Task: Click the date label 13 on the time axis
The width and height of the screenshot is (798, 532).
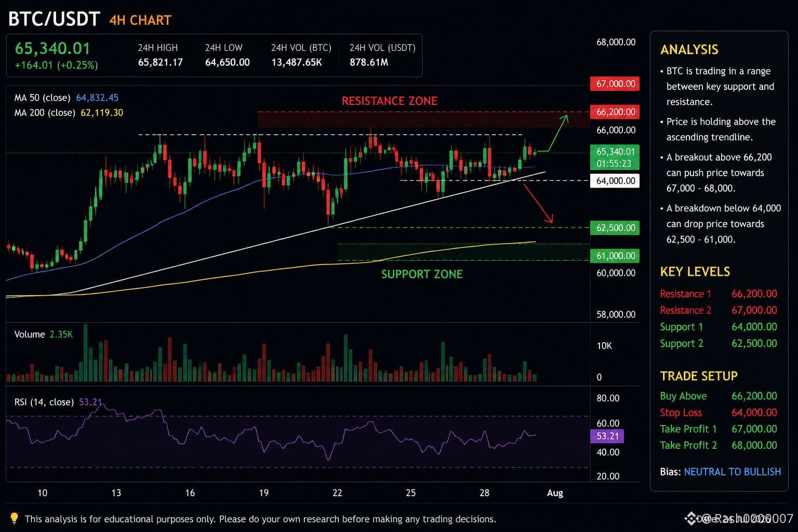Action: pos(116,493)
